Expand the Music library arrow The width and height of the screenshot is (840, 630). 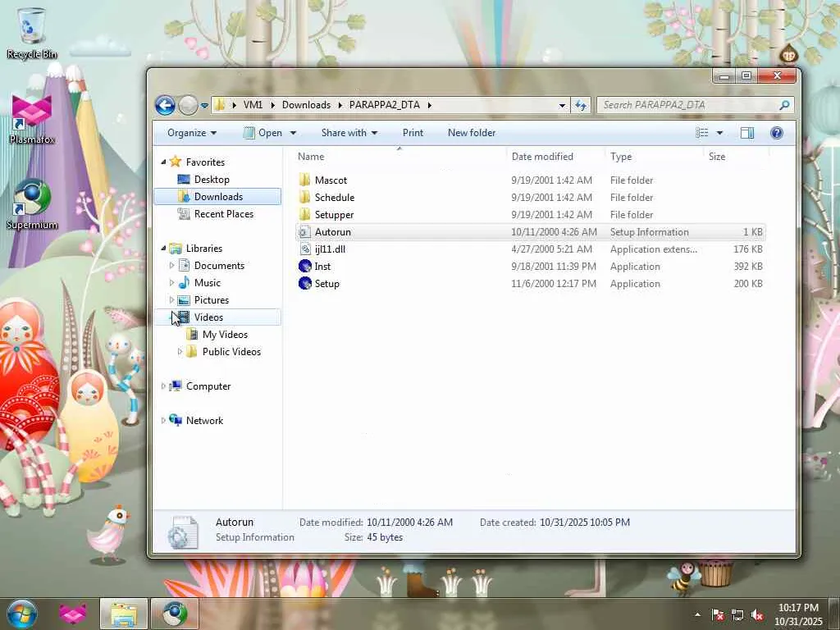pos(171,283)
